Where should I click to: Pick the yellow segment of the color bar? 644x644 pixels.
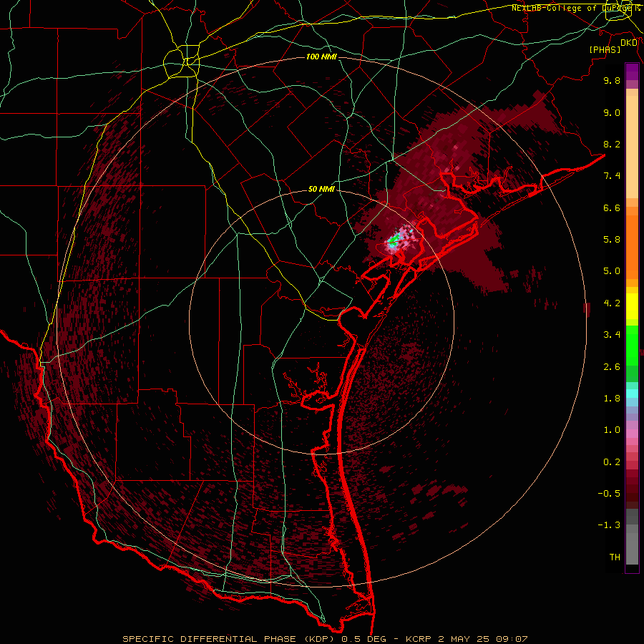tap(632, 306)
